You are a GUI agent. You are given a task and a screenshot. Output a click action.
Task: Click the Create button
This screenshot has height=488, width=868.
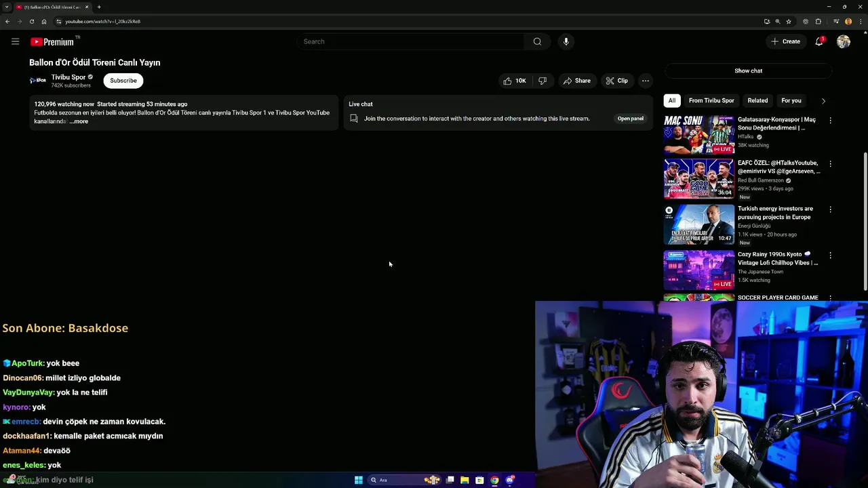click(x=785, y=41)
